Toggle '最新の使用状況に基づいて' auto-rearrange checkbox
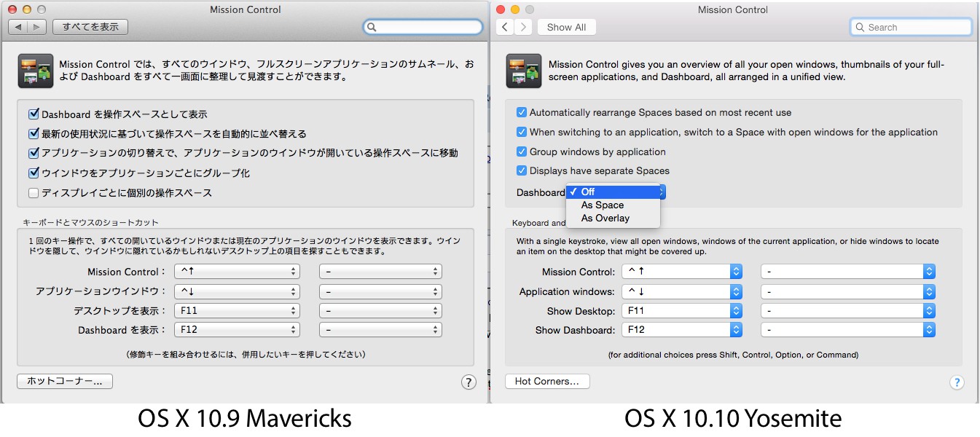The height and width of the screenshot is (437, 980). pyautogui.click(x=34, y=134)
